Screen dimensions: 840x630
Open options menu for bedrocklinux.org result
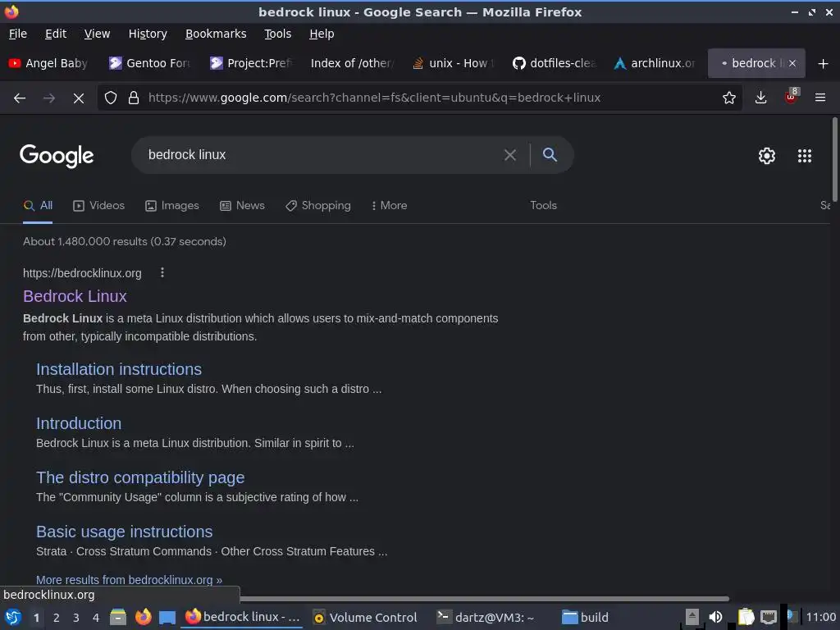(162, 272)
